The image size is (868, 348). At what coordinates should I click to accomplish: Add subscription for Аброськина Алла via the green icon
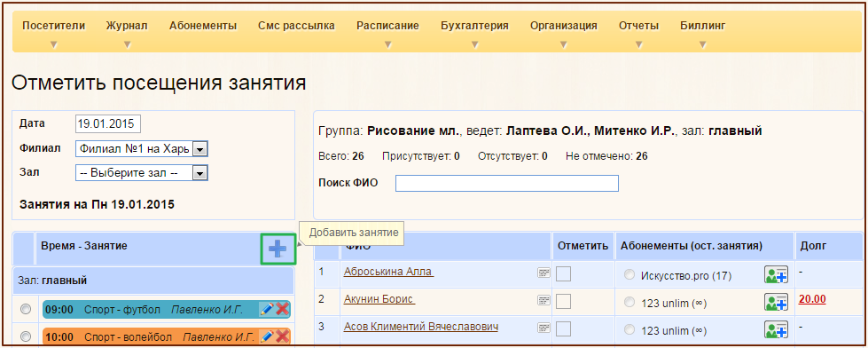776,274
